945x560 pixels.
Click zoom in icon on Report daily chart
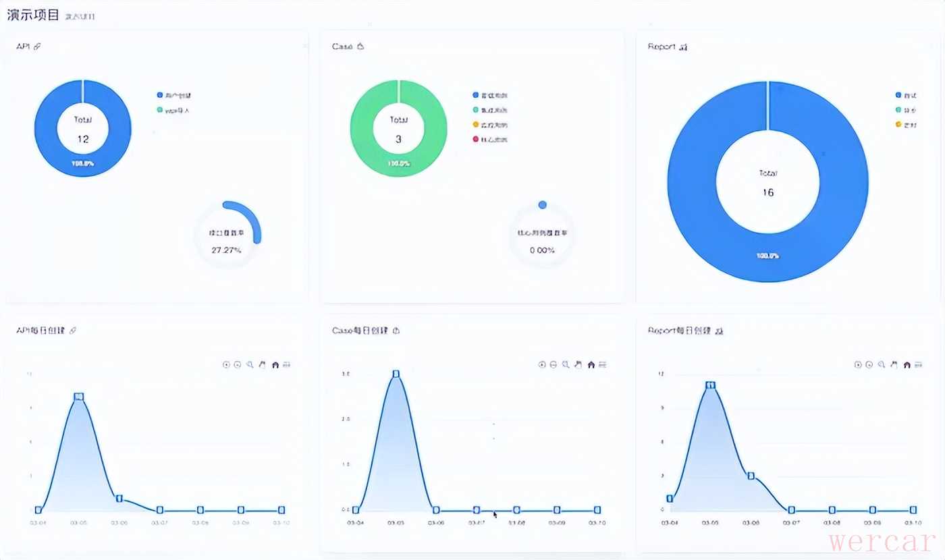[858, 364]
